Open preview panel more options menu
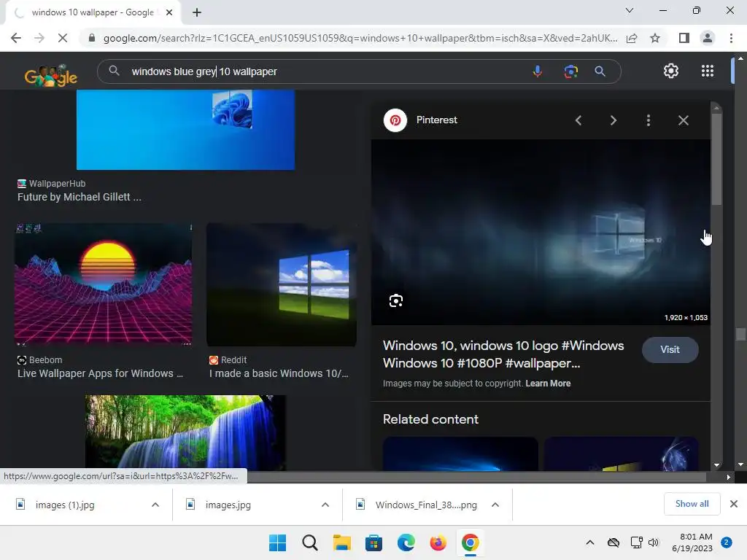 coord(649,120)
